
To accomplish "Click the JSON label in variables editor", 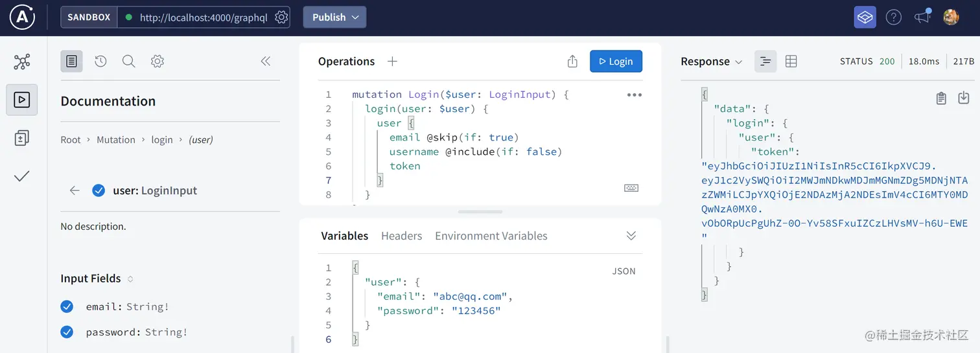I will coord(624,271).
